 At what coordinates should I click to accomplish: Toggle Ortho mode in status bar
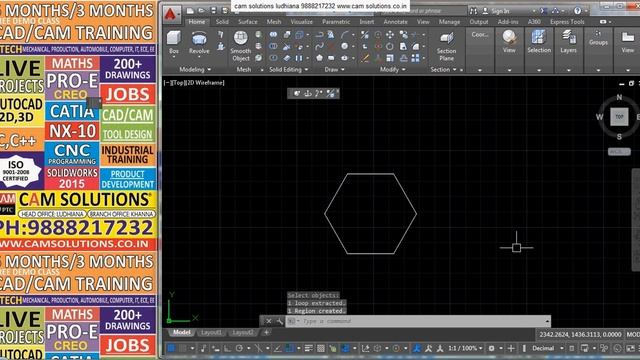pyautogui.click(x=227, y=348)
